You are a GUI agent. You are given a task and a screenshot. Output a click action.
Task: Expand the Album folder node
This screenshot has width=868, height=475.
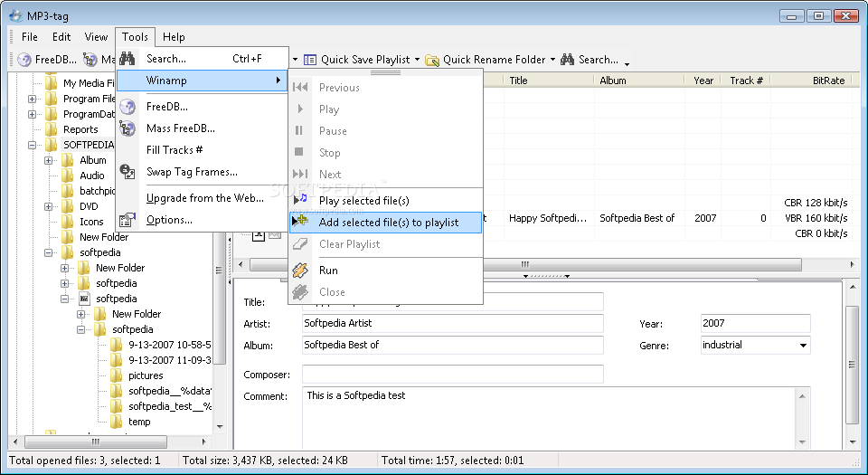click(48, 160)
